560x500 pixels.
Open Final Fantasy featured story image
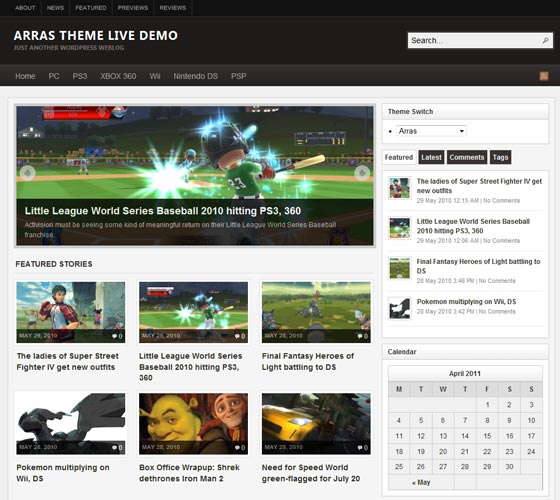coord(316,312)
